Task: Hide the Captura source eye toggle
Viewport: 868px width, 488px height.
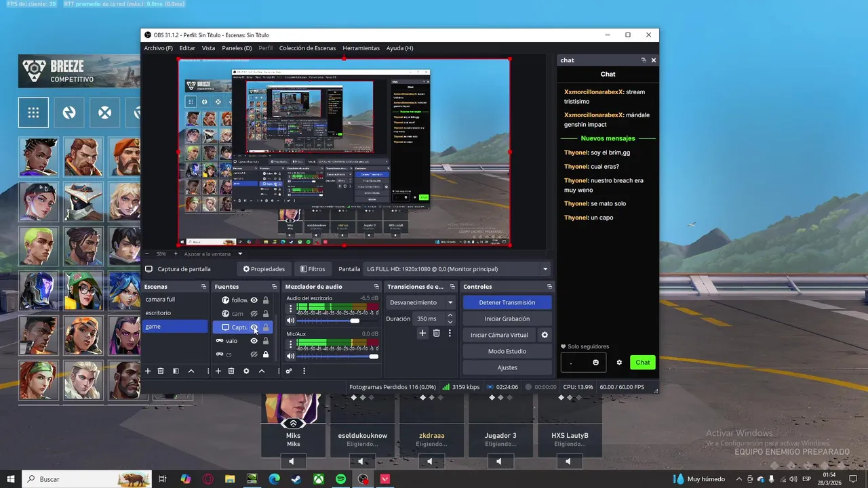Action: coord(254,327)
